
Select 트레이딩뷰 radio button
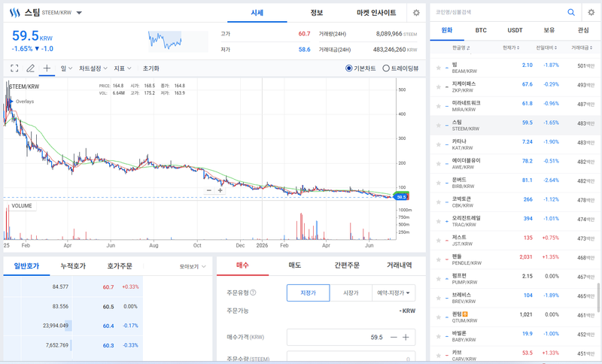tap(386, 68)
